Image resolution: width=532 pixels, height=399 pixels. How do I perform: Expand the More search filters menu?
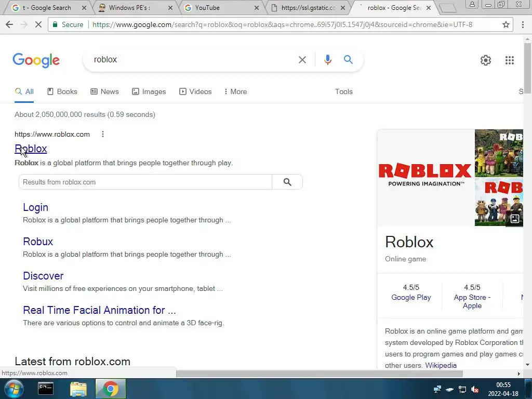click(x=235, y=91)
